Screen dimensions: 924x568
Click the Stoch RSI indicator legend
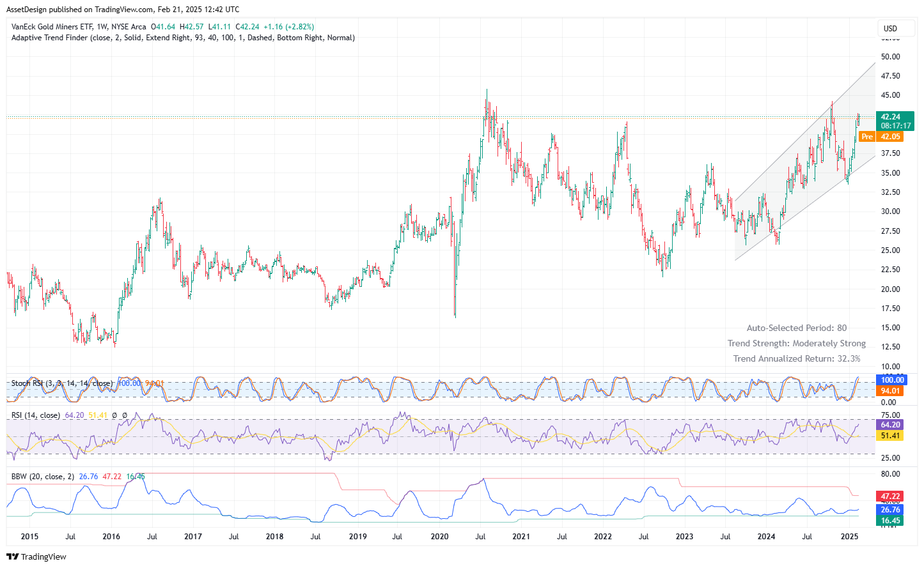point(62,383)
